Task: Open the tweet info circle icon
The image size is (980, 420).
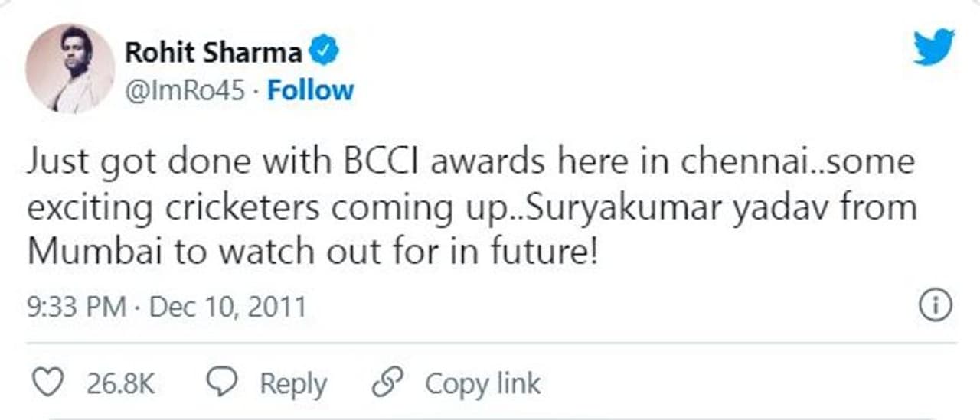Action: (934, 308)
